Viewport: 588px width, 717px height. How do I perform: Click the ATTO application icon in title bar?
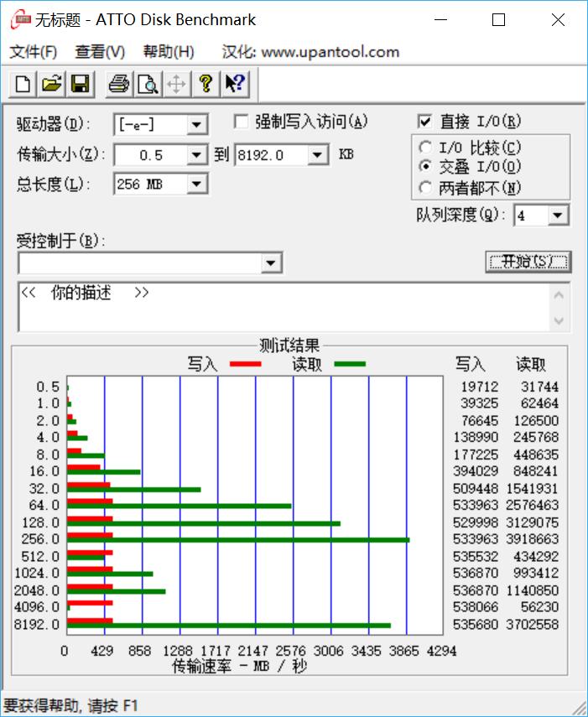19,19
